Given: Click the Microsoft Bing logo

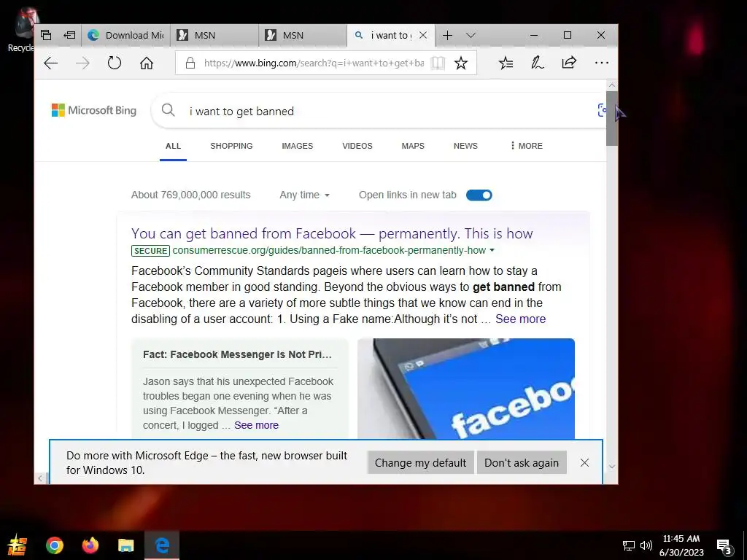Looking at the screenshot, I should pyautogui.click(x=94, y=111).
